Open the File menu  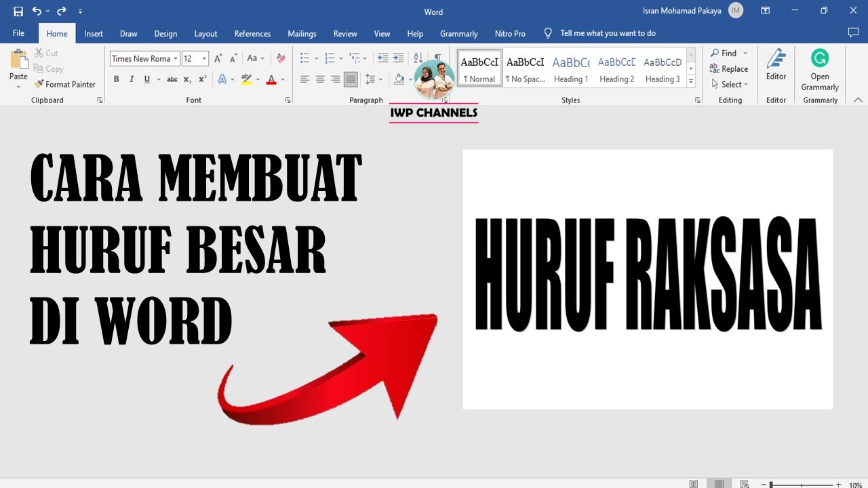(18, 33)
